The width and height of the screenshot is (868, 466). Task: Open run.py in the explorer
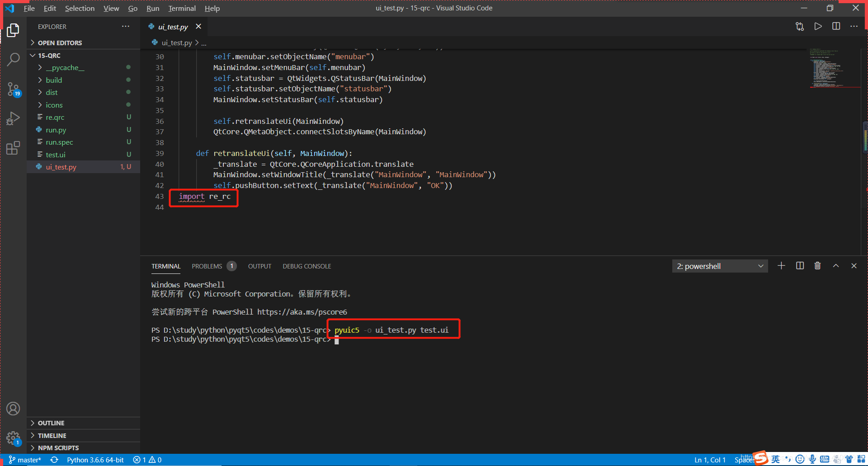(x=84, y=130)
